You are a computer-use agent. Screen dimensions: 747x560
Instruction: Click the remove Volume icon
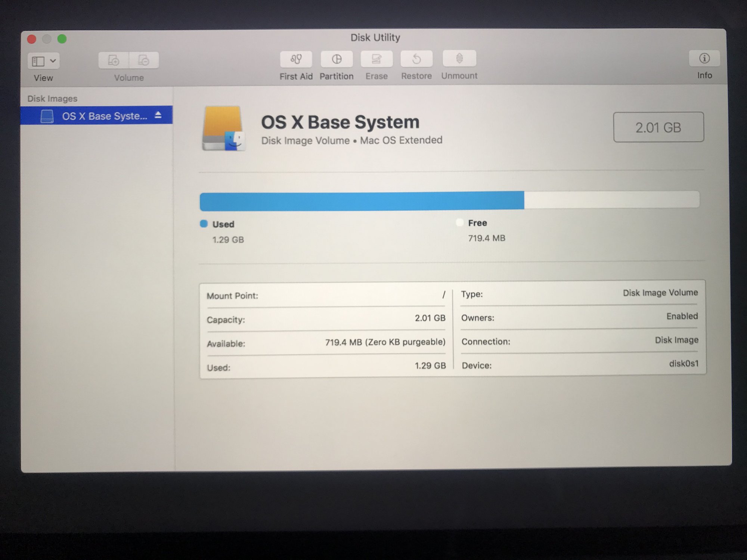pyautogui.click(x=144, y=60)
